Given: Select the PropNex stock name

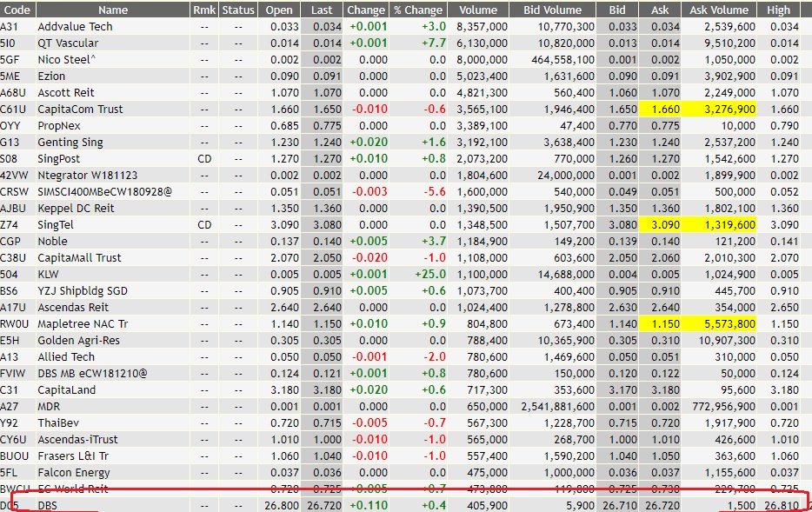Looking at the screenshot, I should (x=59, y=126).
